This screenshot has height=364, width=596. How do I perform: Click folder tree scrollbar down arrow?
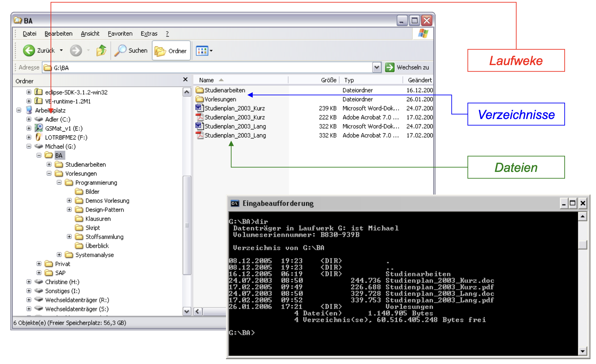187,311
